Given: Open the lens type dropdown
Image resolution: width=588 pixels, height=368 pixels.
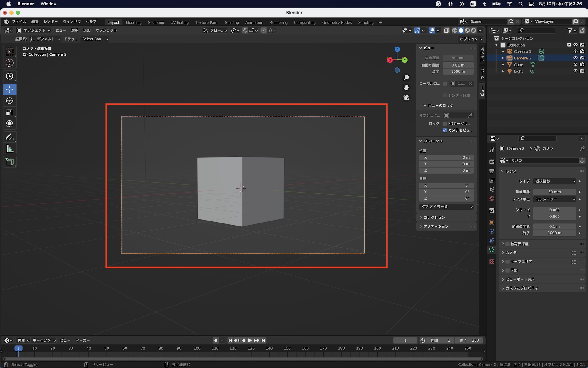Looking at the screenshot, I should 555,181.
